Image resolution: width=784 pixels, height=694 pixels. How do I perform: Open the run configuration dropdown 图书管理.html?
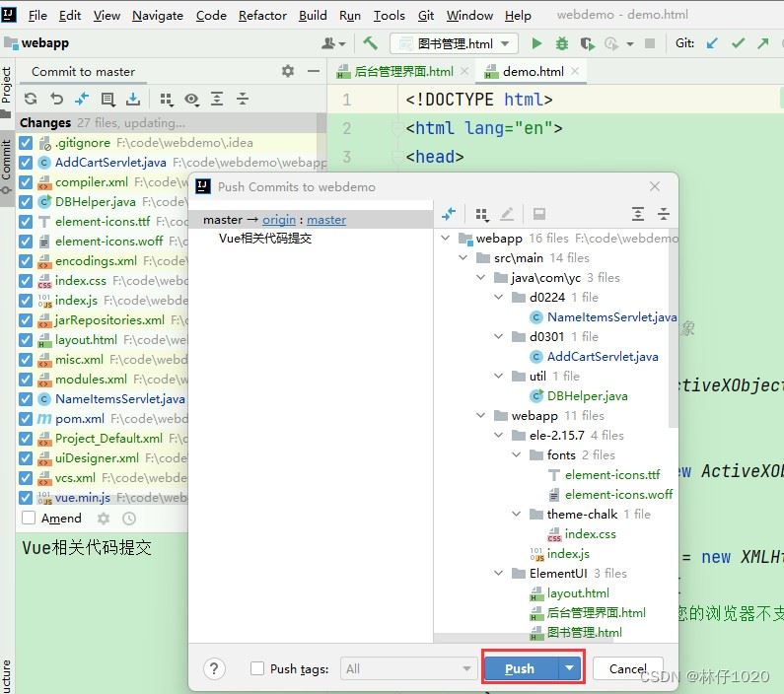pos(455,43)
